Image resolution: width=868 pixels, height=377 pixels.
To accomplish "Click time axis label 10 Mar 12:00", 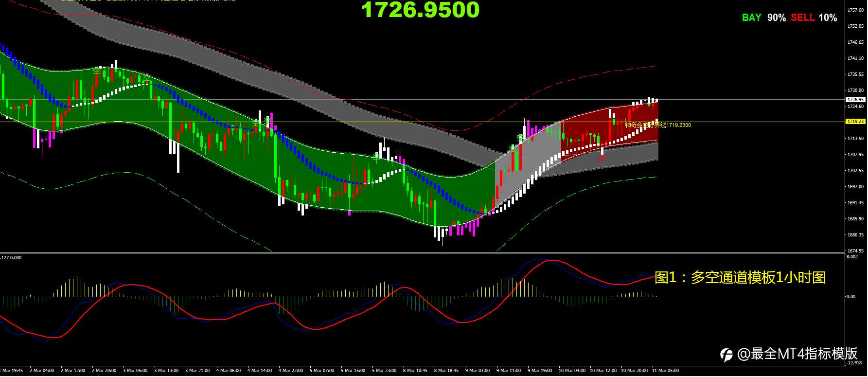I will [x=603, y=371].
